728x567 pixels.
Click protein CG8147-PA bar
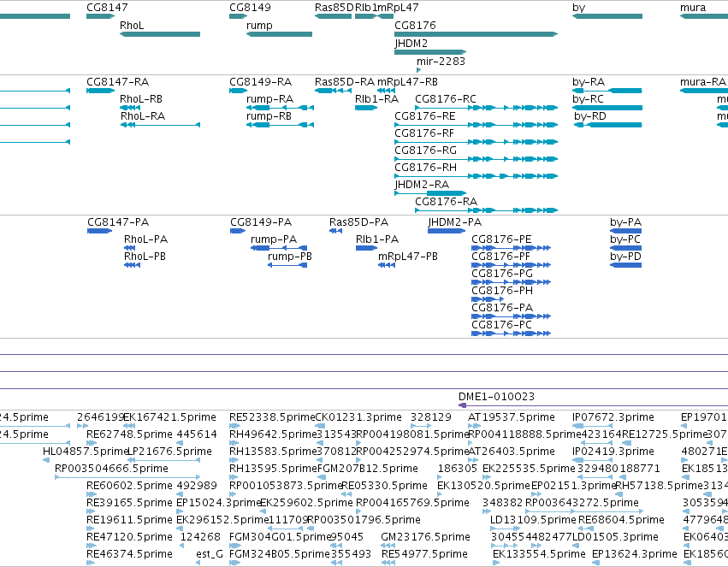[100, 231]
